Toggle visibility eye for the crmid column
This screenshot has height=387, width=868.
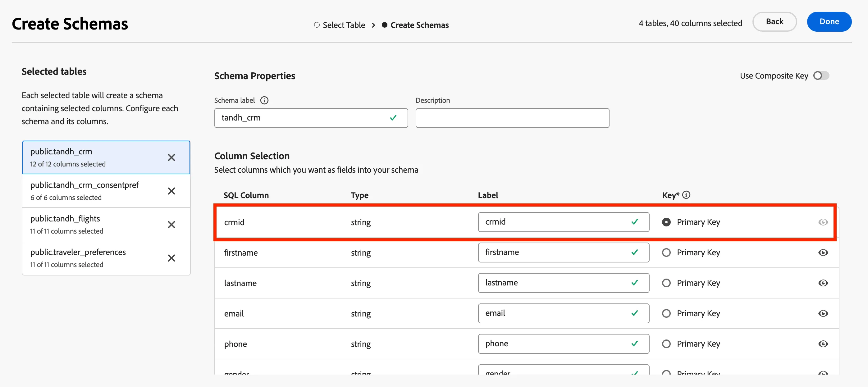point(823,222)
